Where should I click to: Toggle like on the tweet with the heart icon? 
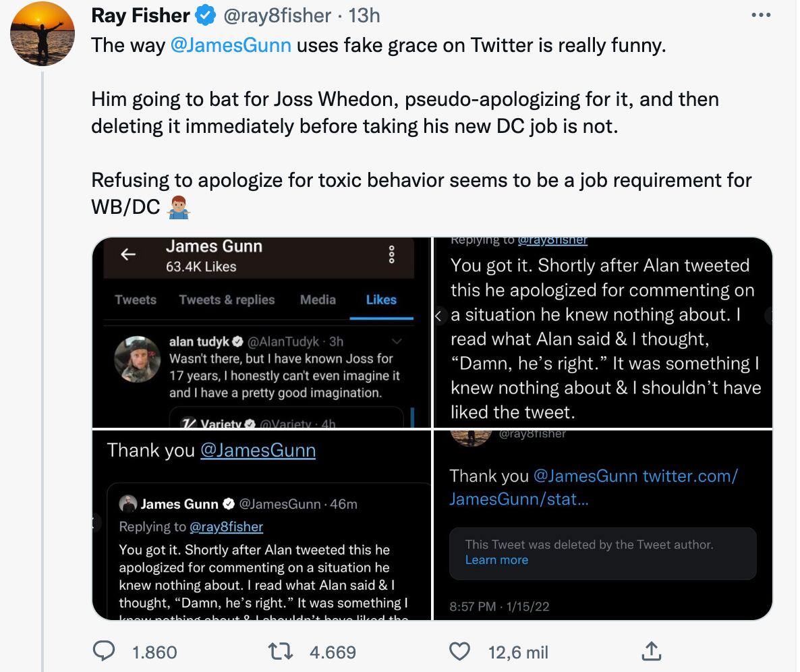click(x=460, y=650)
